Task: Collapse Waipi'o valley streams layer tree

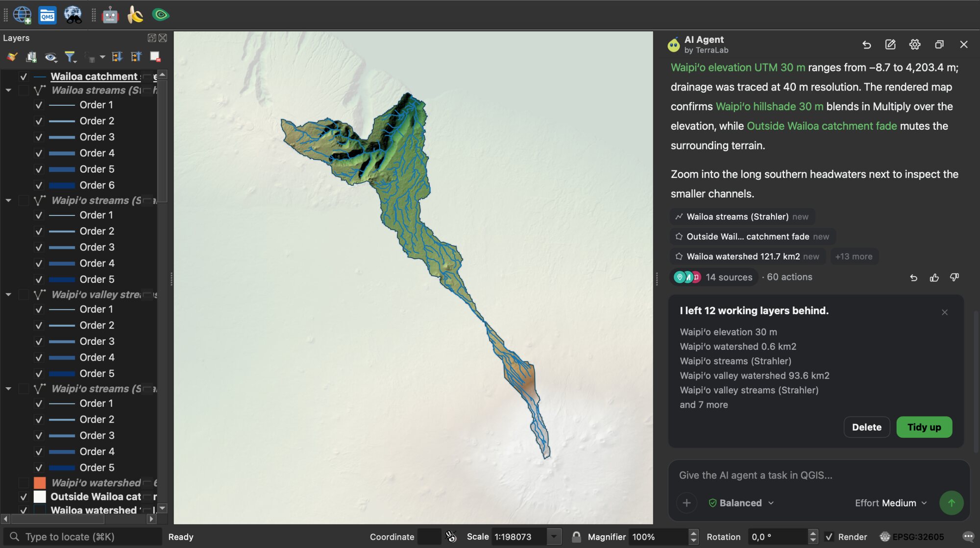Action: 8,294
